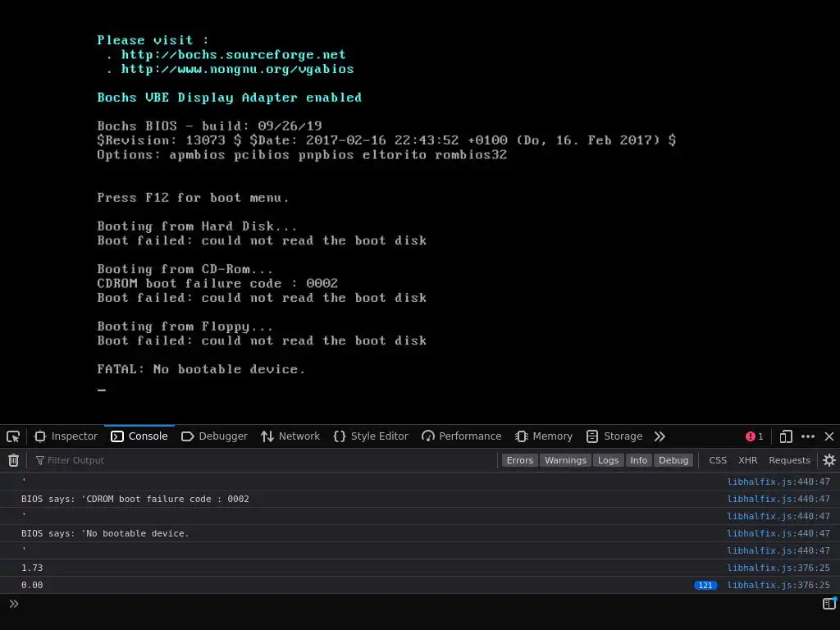Click the red error count indicator

coord(755,436)
